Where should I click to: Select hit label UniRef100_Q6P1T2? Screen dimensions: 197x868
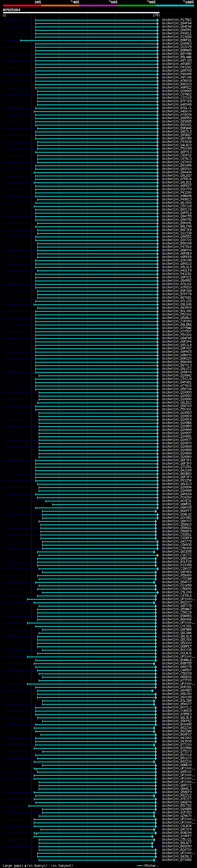[176, 785]
